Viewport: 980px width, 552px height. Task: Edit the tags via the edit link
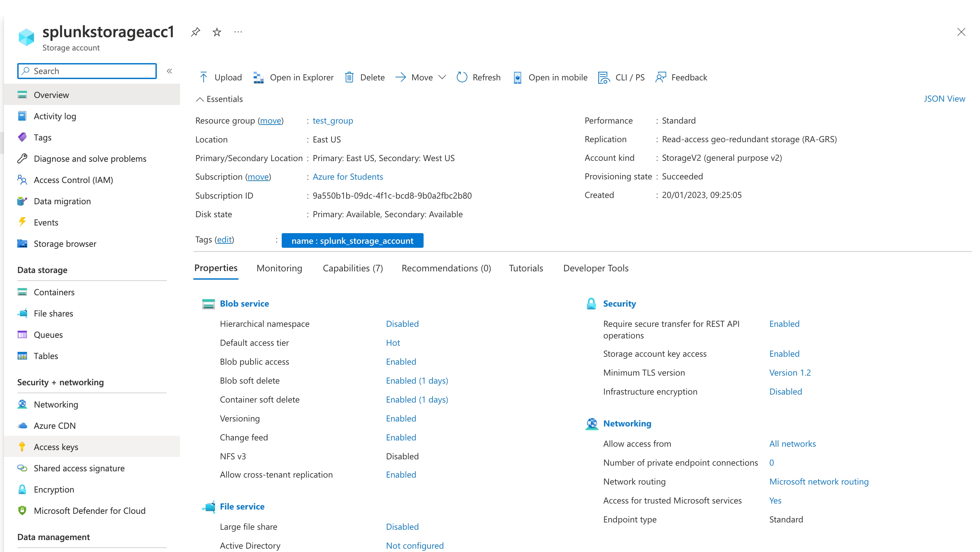(x=225, y=239)
